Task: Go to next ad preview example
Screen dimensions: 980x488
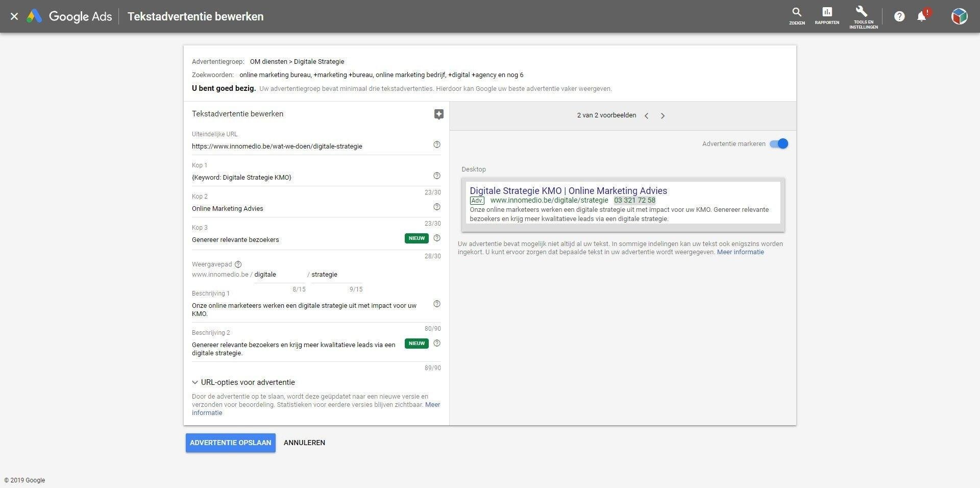Action: (663, 116)
